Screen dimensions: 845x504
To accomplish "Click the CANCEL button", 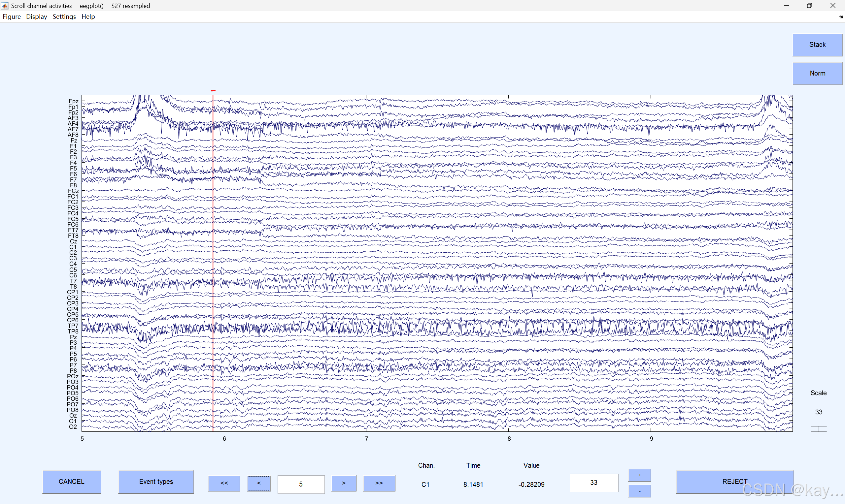I will point(72,481).
